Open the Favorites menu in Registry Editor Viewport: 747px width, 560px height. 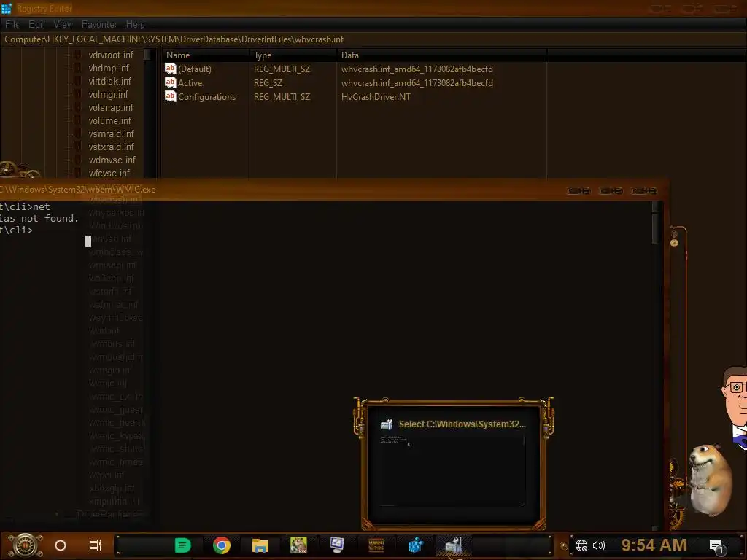tap(99, 24)
